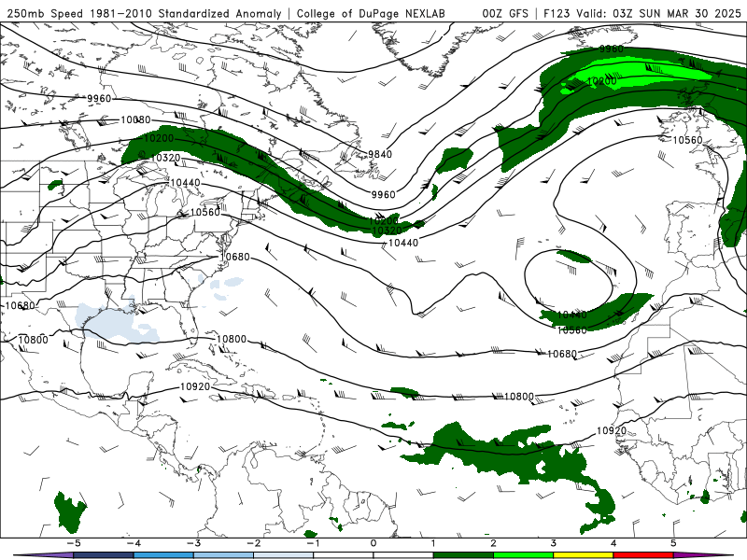Click the colorbar tick label "−1"
This screenshot has width=747, height=560.
(x=313, y=543)
